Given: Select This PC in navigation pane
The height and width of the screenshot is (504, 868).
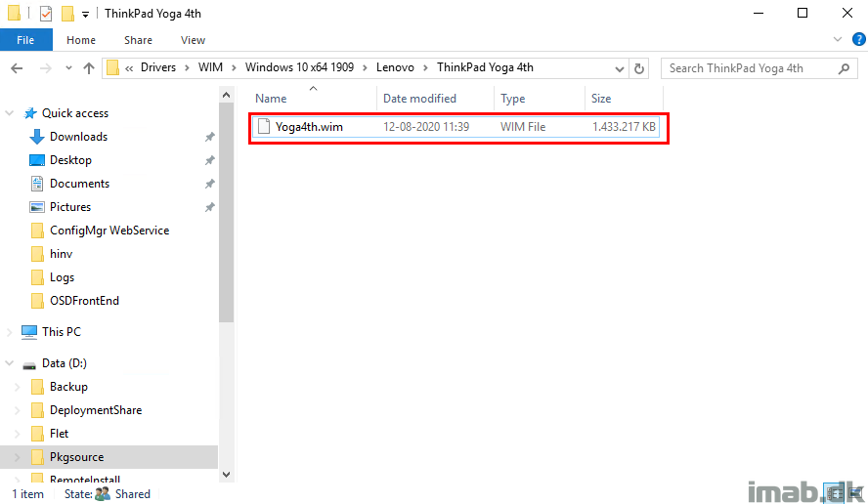Looking at the screenshot, I should click(x=61, y=331).
